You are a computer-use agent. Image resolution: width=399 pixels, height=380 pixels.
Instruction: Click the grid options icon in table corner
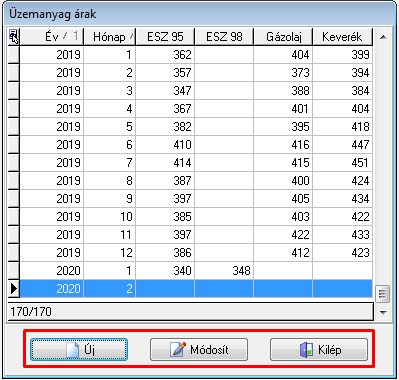tap(14, 36)
